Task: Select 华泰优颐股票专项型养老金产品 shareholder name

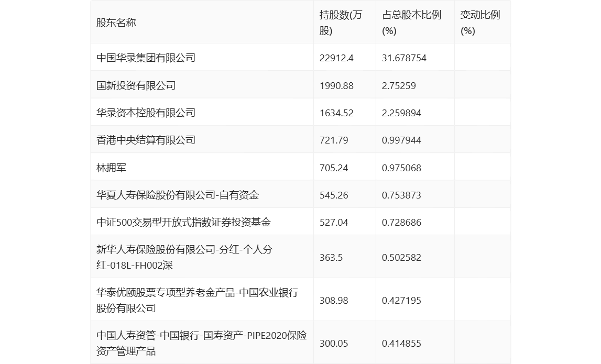Action: point(198,300)
